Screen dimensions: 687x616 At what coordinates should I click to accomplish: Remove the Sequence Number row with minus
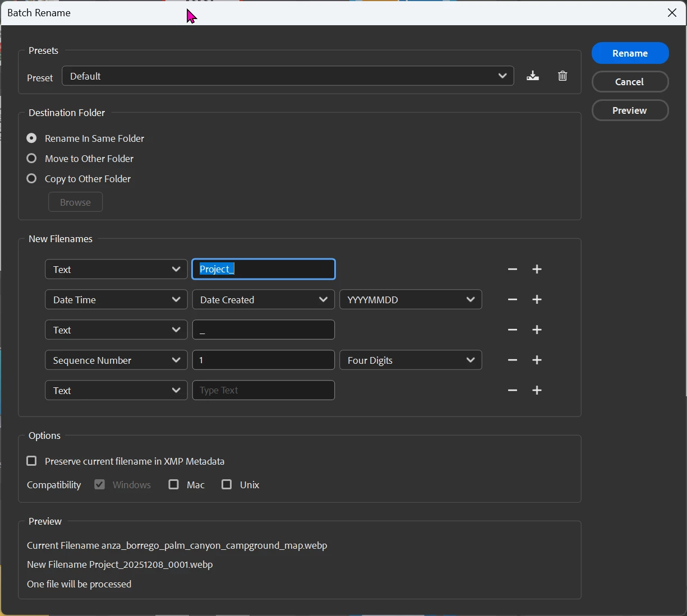pyautogui.click(x=513, y=360)
